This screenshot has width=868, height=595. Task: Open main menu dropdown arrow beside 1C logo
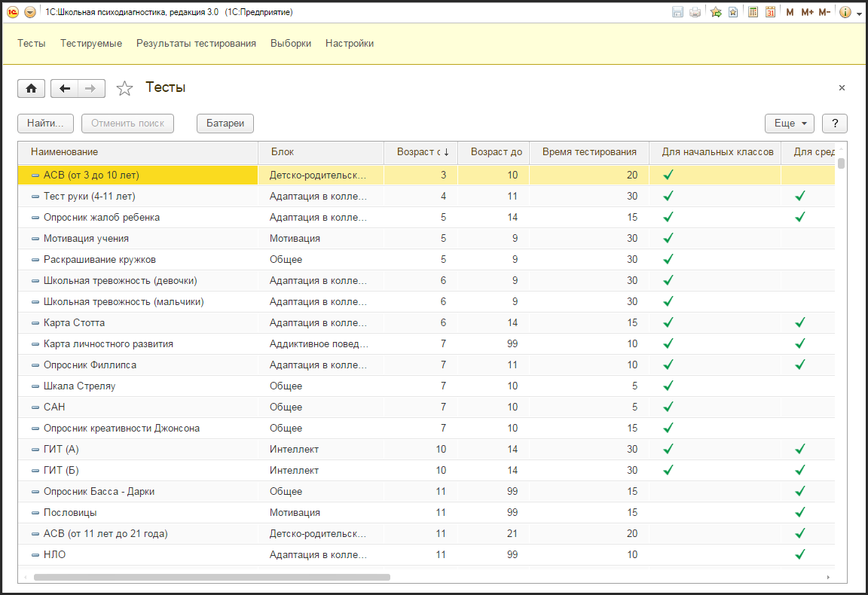point(30,12)
